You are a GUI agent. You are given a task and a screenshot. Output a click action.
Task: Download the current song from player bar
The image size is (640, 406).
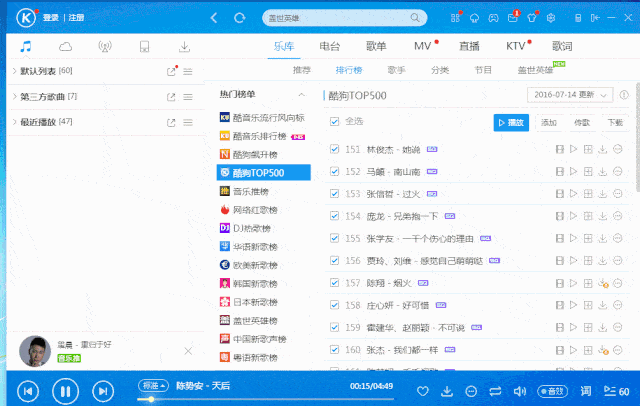click(447, 391)
